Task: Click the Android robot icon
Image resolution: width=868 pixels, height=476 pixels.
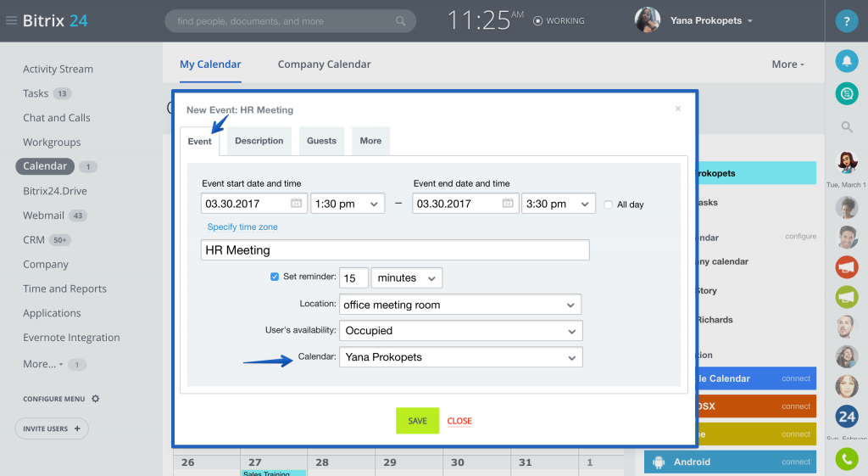Action: tap(658, 462)
